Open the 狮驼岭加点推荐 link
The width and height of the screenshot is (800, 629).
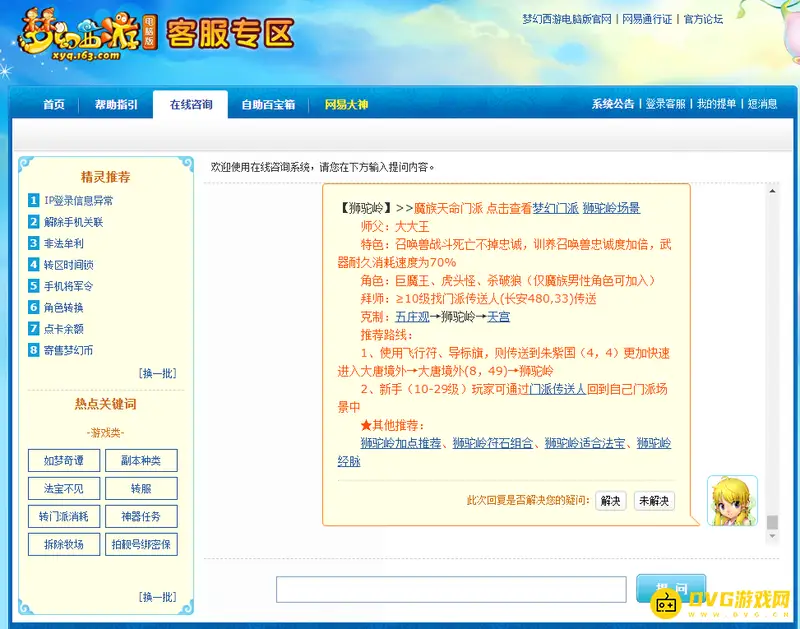pos(401,443)
